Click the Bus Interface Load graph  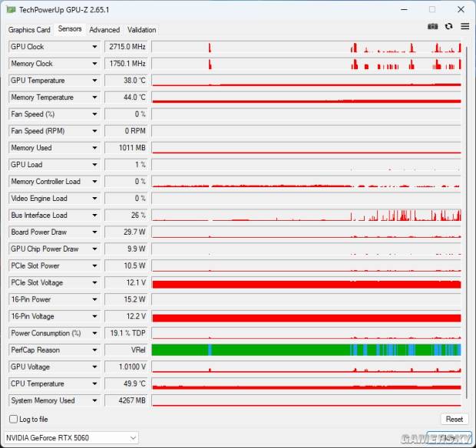click(x=306, y=216)
